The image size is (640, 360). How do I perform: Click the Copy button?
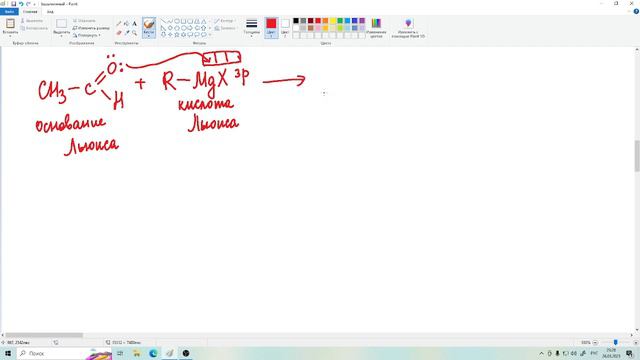(34, 28)
